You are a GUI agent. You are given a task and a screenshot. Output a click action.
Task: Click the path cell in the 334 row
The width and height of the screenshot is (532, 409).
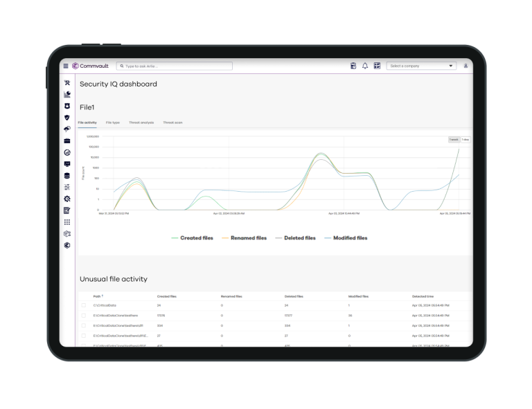118,326
